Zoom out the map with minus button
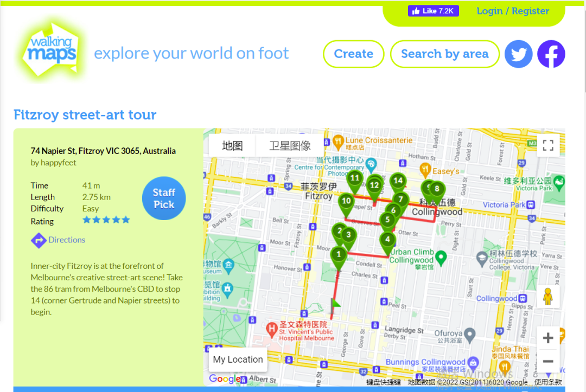The width and height of the screenshot is (586, 392). (548, 361)
